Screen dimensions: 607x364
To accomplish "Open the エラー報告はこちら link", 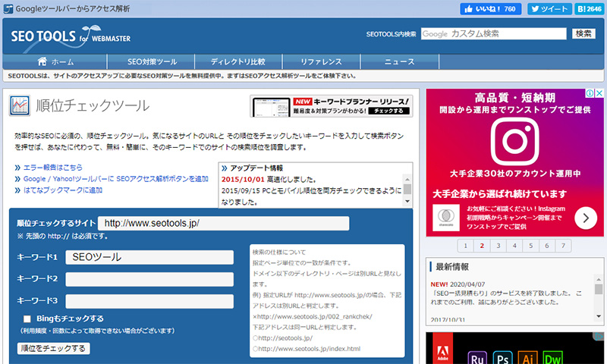I will [53, 168].
